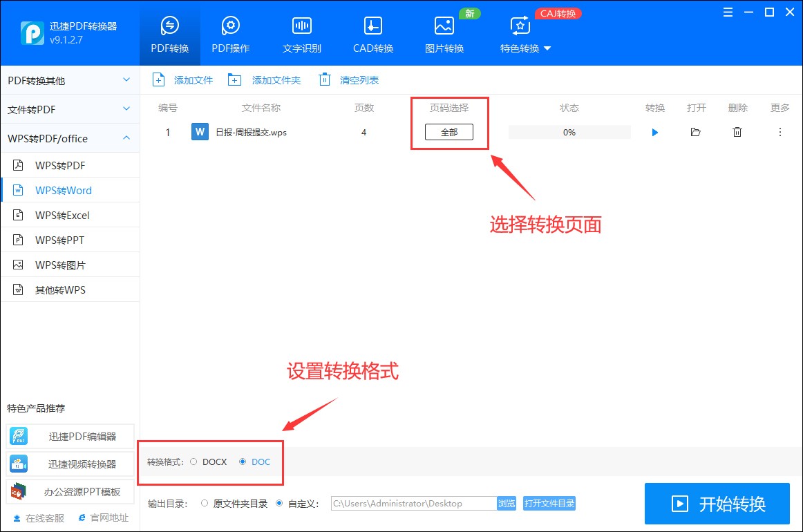This screenshot has height=532, width=803.
Task: Choose 自定义 output directory option
Action: click(x=297, y=504)
